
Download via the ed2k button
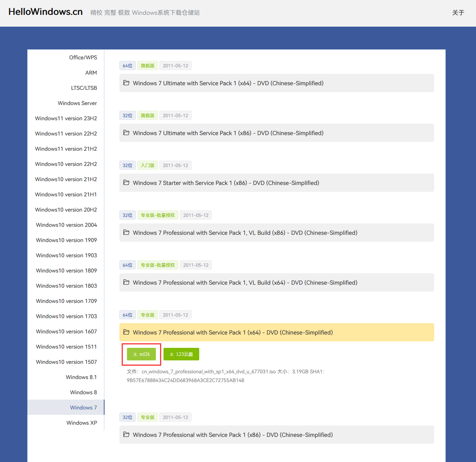tap(141, 354)
